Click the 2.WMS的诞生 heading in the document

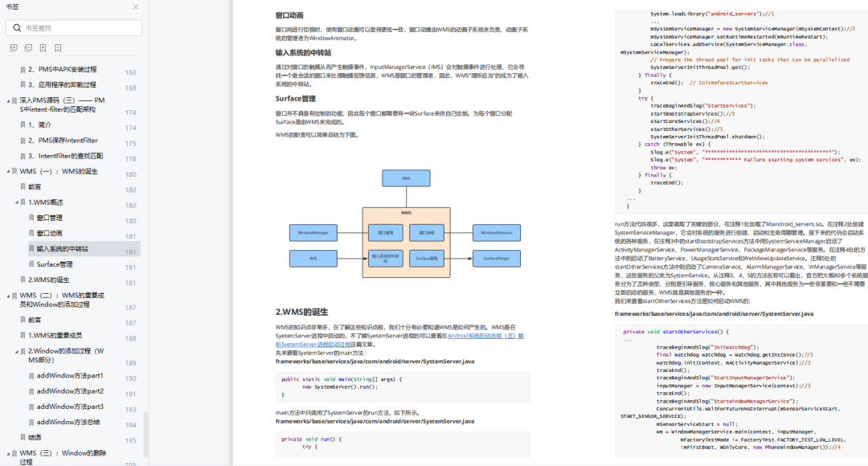coord(301,312)
